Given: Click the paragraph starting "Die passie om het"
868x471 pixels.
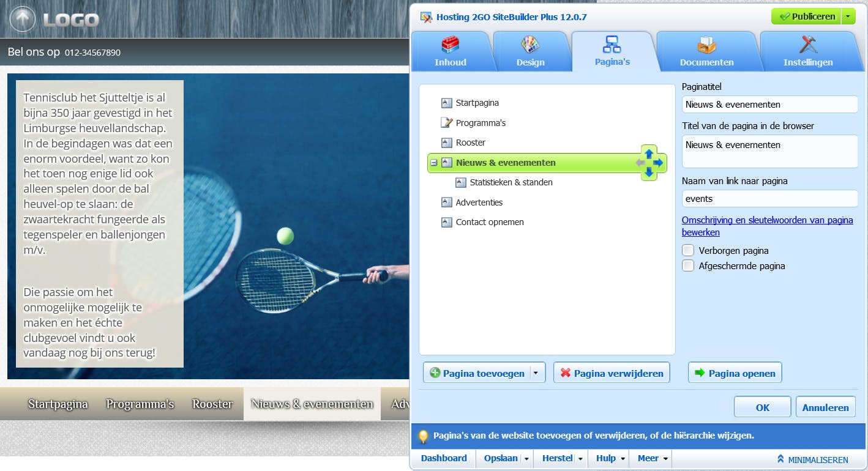Looking at the screenshot, I should (89, 322).
